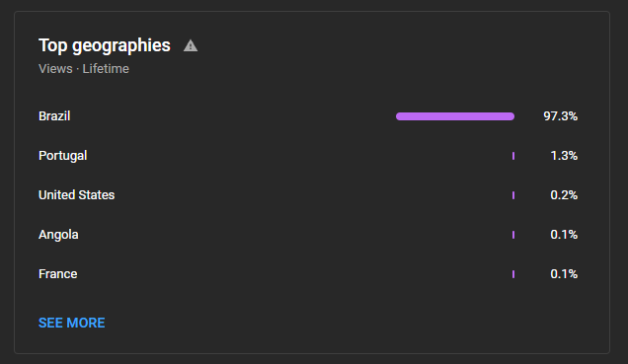Click Angola's purple bar marker
Screen dimensions: 628x364
[513, 235]
